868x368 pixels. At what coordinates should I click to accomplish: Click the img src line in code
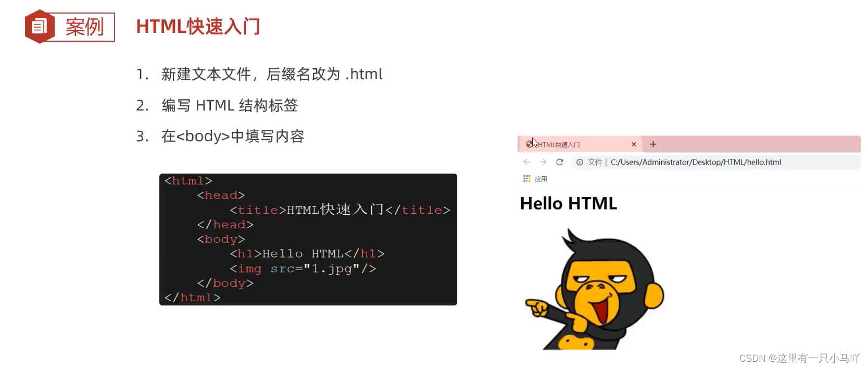coord(303,268)
